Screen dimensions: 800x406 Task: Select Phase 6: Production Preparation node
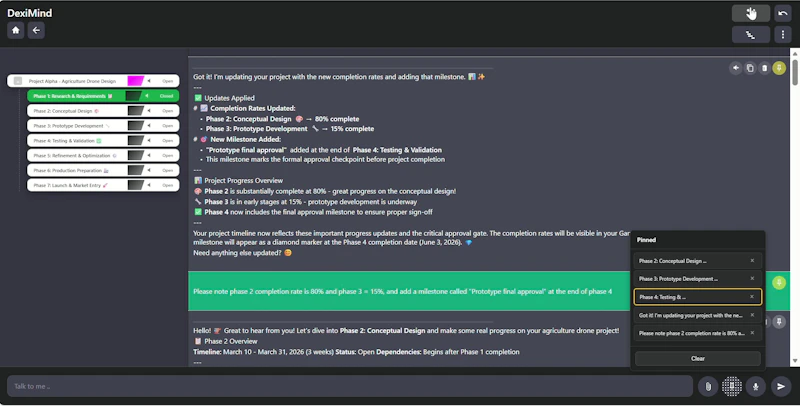103,170
